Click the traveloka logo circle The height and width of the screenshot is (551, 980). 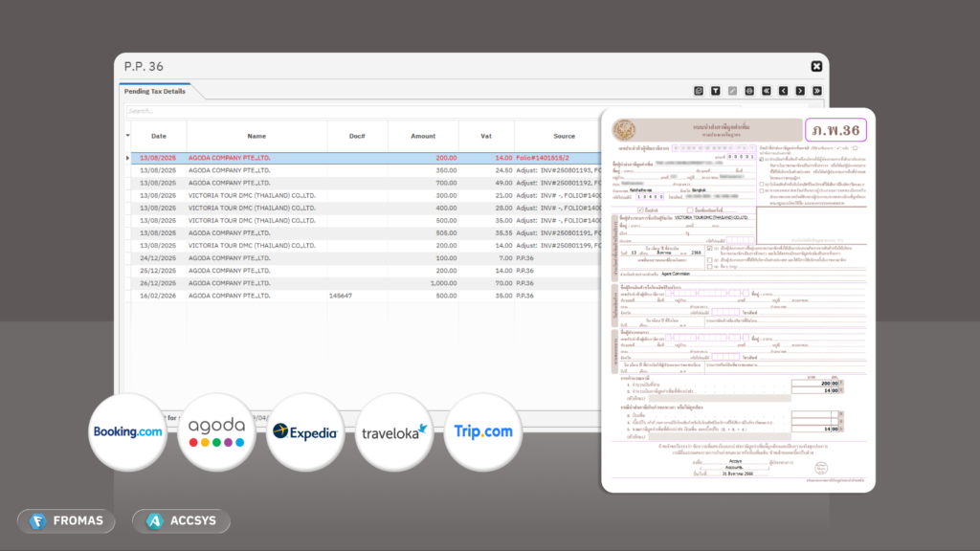(393, 431)
